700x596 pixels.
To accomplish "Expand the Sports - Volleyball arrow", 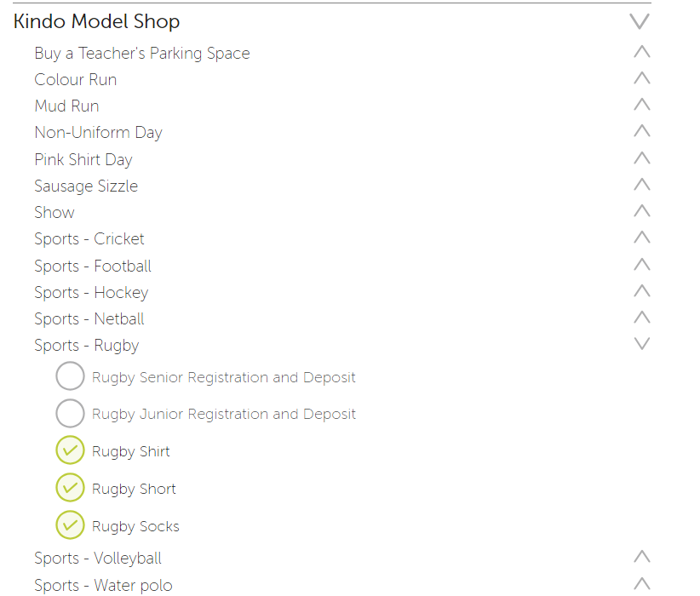I will pyautogui.click(x=642, y=556).
